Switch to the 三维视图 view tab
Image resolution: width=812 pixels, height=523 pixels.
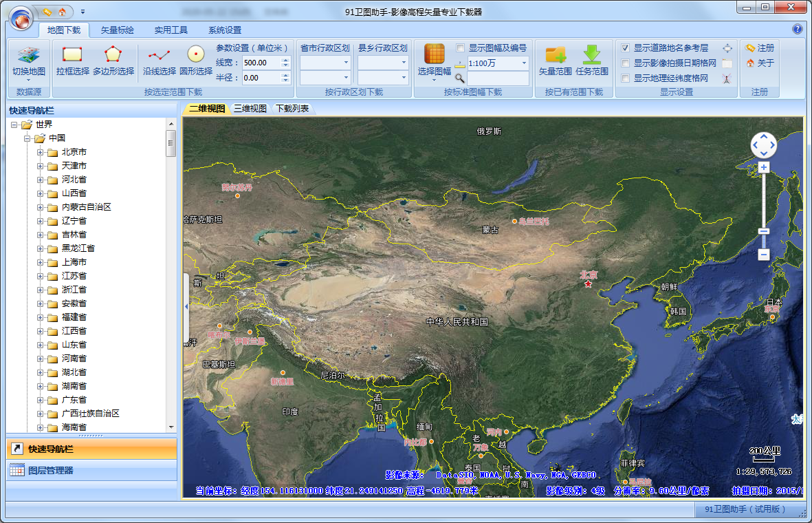pyautogui.click(x=250, y=109)
